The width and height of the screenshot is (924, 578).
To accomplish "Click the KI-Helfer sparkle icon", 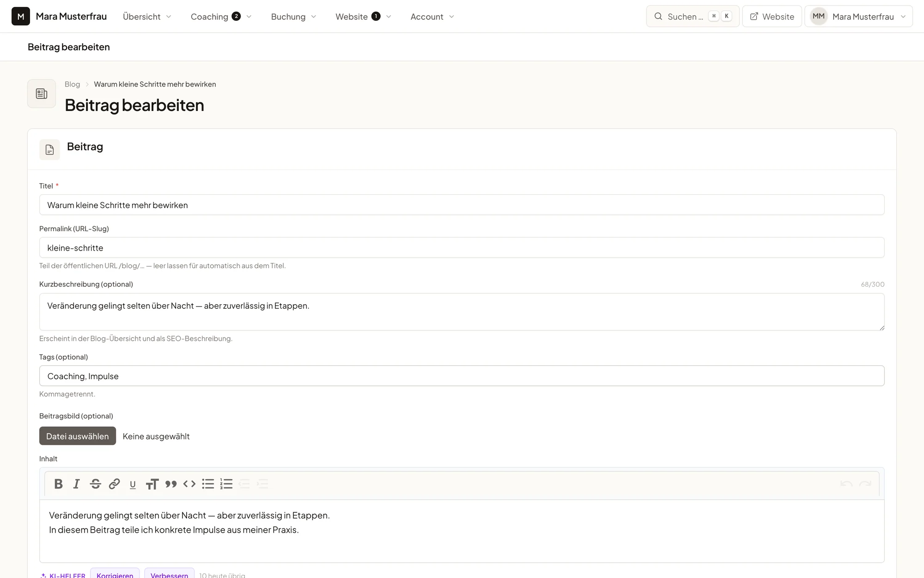I will point(43,575).
